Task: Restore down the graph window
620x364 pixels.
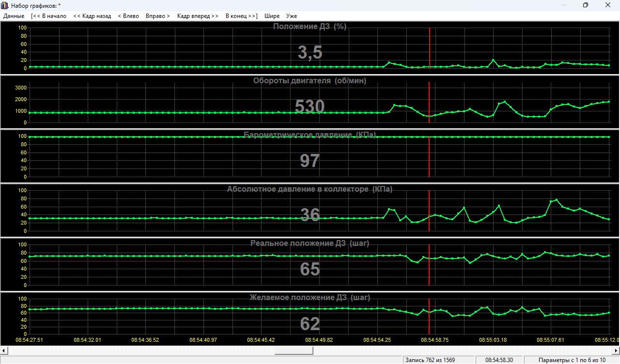Action: point(586,5)
